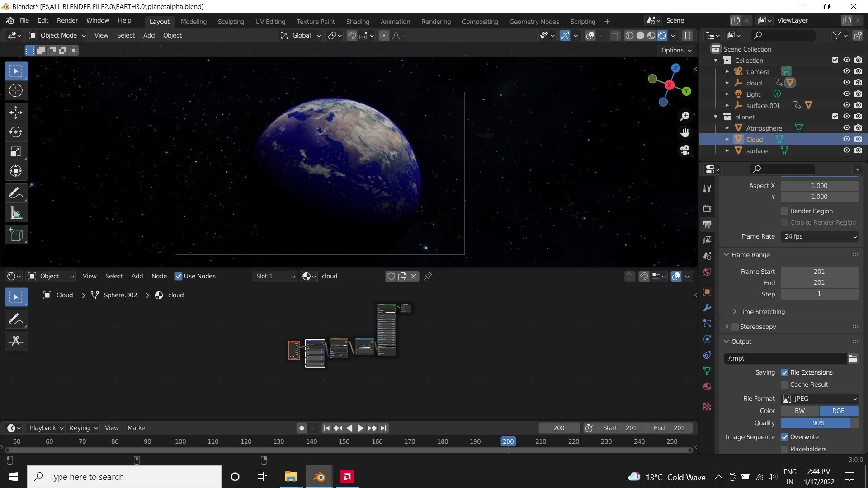Open the File menu
The width and height of the screenshot is (868, 488).
24,20
